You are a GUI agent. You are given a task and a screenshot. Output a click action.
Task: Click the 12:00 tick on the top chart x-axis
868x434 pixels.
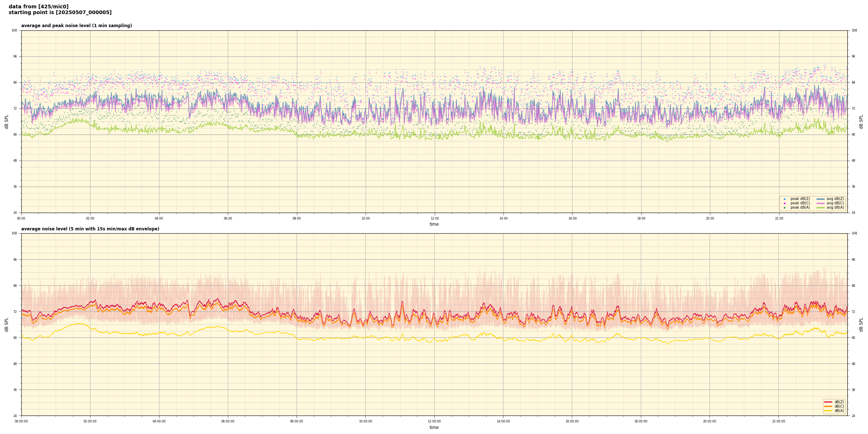434,218
